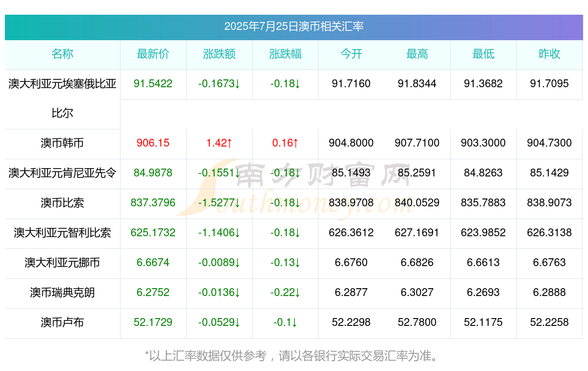Select change value -0.0089↓
The height and width of the screenshot is (371, 588).
[220, 263]
